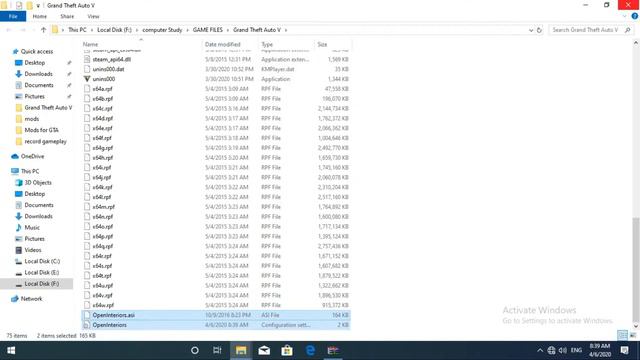
Task: Open Local Disk (C:) in sidebar
Action: 42,261
